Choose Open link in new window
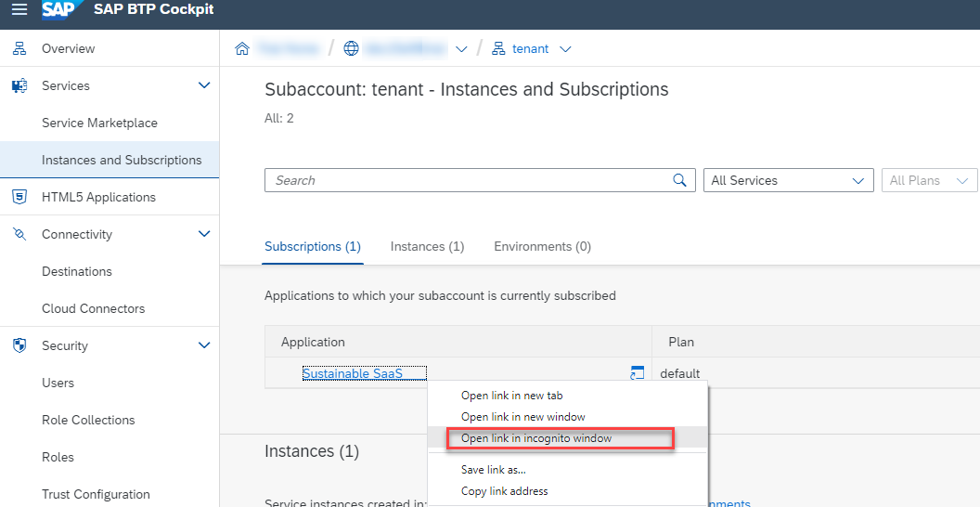 point(523,416)
